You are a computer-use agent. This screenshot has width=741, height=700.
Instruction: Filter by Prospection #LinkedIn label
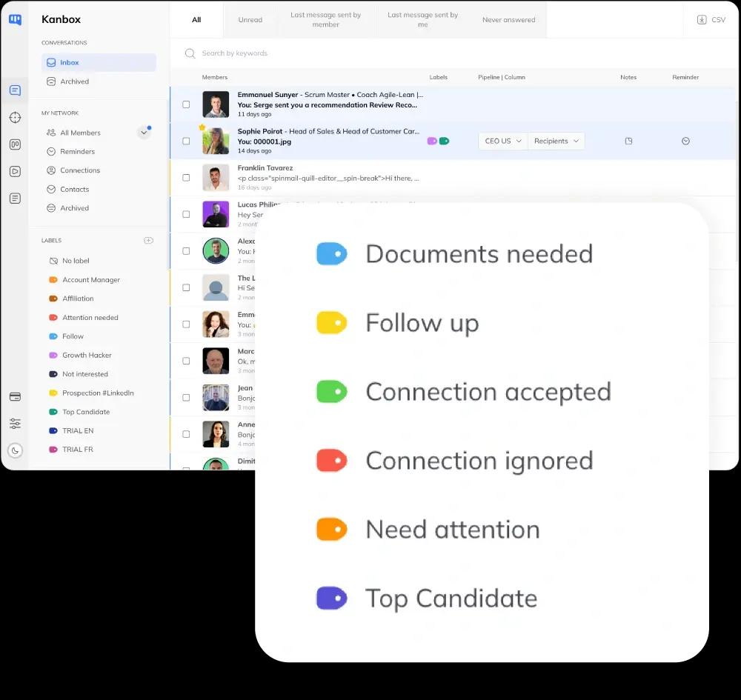[x=98, y=393]
